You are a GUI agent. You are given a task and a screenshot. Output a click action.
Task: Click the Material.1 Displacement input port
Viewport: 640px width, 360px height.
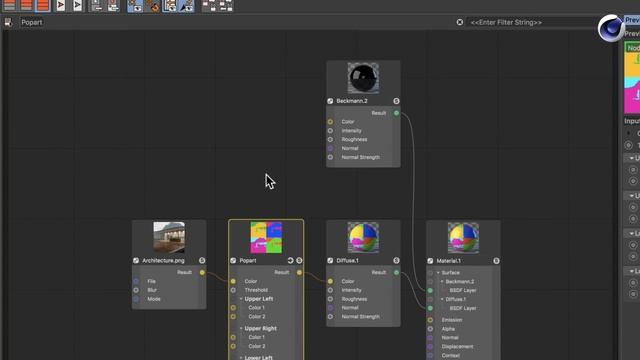[x=430, y=347]
